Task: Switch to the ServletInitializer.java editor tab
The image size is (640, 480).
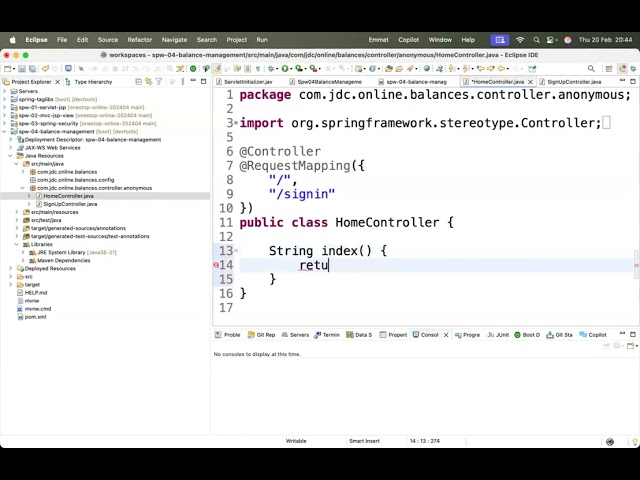Action: (248, 82)
